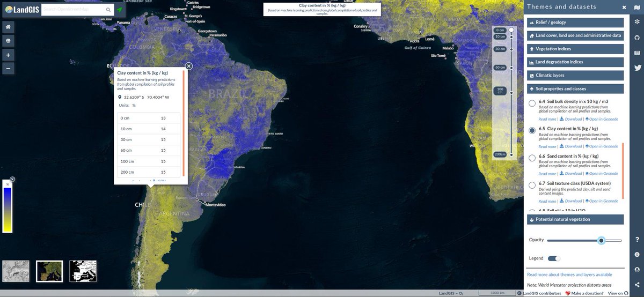Close the color legend box
Viewport: 644px width, 297px height.
12,180
